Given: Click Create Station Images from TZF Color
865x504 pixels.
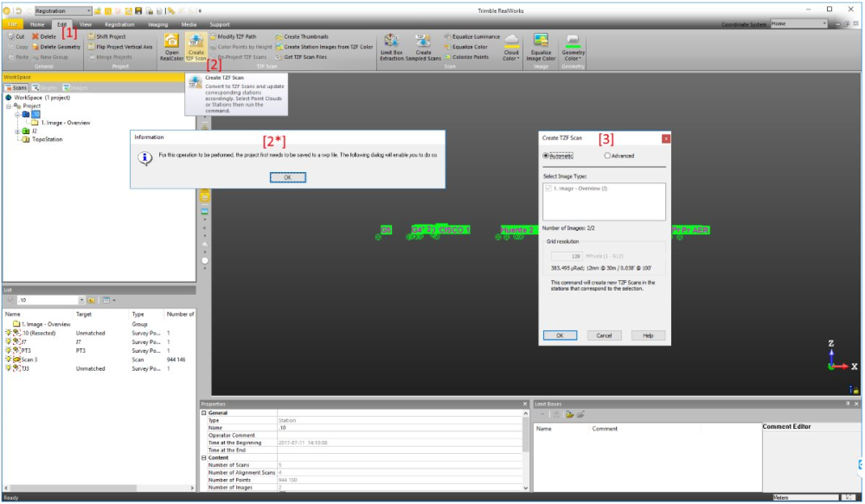Looking at the screenshot, I should pos(324,47).
